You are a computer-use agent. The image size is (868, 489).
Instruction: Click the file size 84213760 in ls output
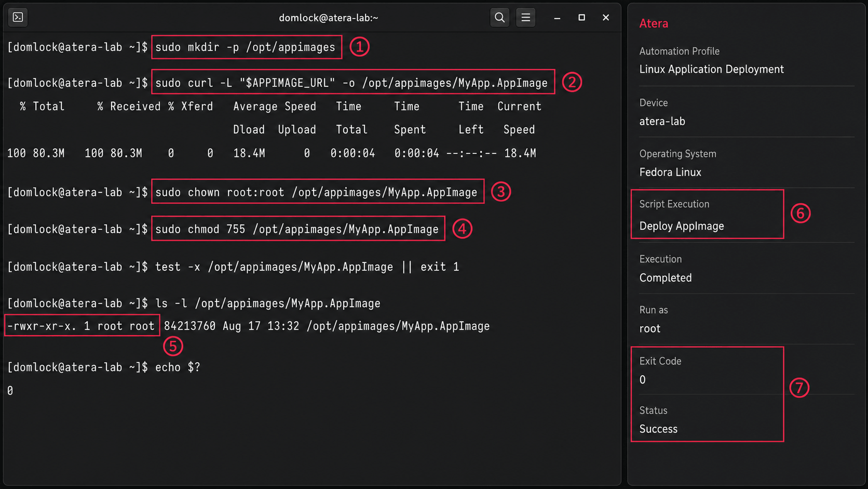point(189,326)
